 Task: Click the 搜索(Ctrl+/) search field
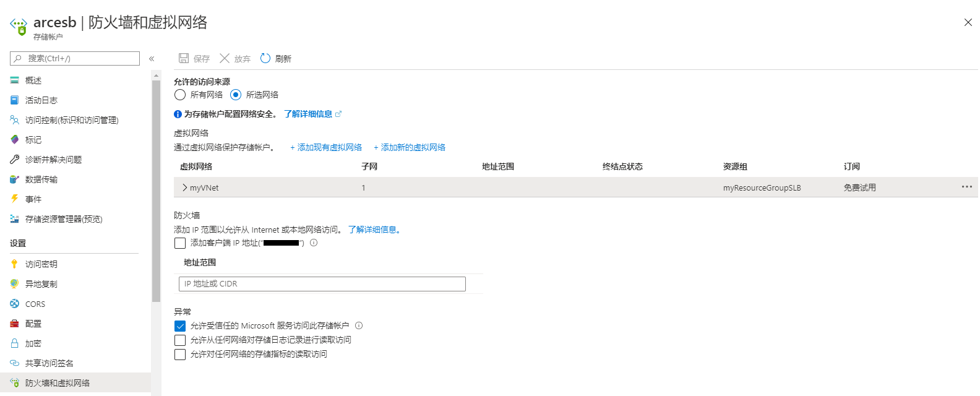75,58
